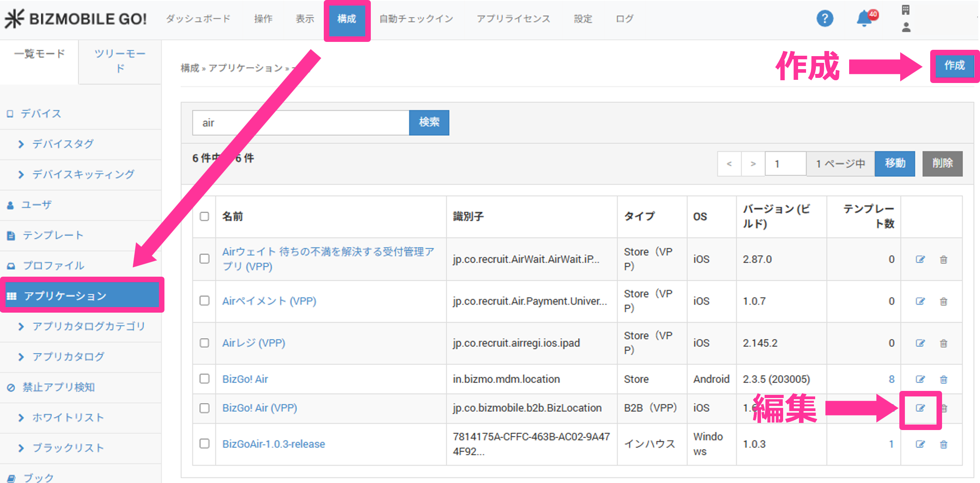This screenshot has width=980, height=483.
Task: Edit the BizGo! Air (VPP) application
Action: 920,408
